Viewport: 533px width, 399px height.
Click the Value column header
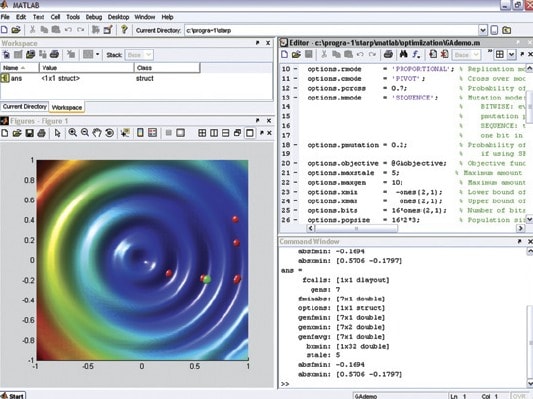(87, 68)
